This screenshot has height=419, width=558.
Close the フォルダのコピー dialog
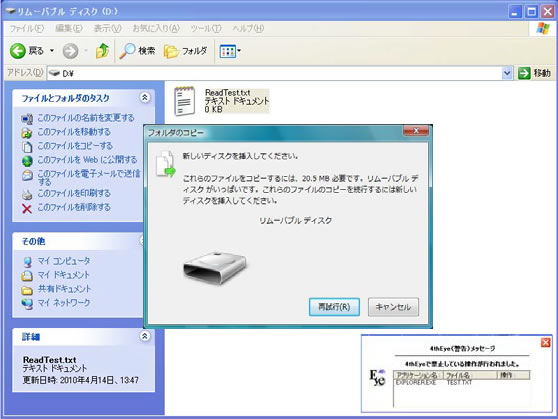point(416,131)
